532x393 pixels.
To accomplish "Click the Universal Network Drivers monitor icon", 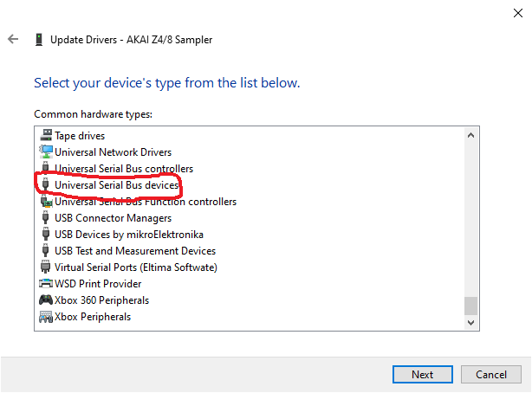I will pos(46,151).
